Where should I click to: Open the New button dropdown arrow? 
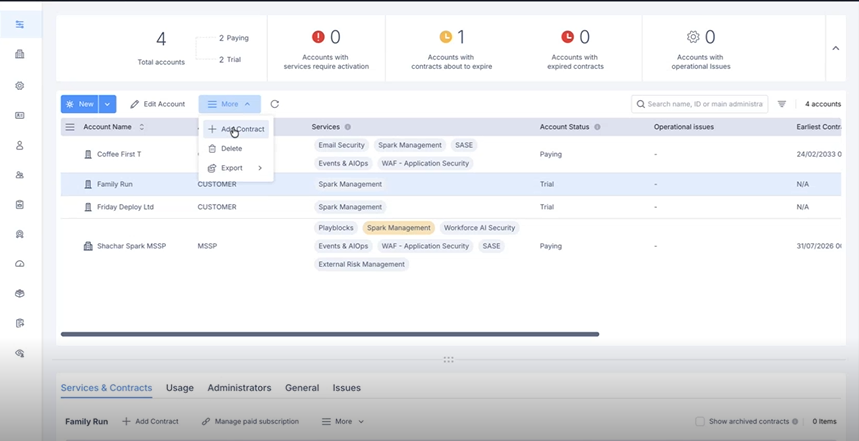pos(107,104)
